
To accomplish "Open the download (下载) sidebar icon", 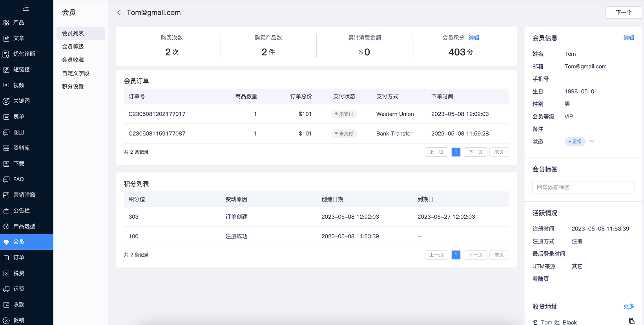I will (x=6, y=164).
